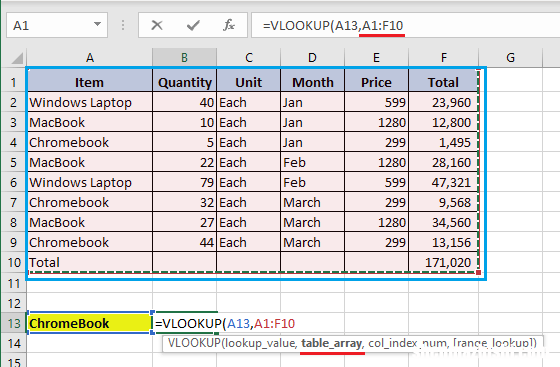Click the total value 23,960
This screenshot has width=560, height=367.
[x=443, y=102]
